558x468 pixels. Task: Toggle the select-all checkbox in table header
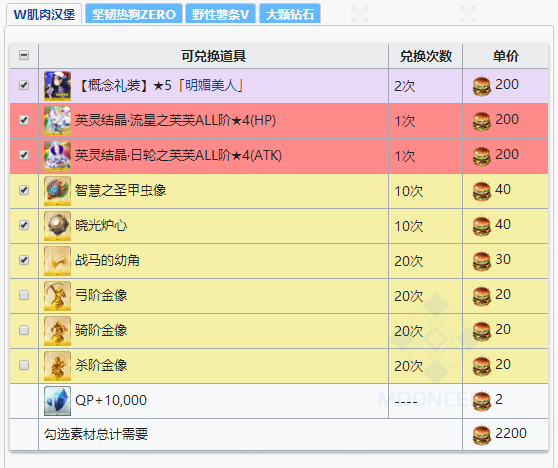click(24, 55)
